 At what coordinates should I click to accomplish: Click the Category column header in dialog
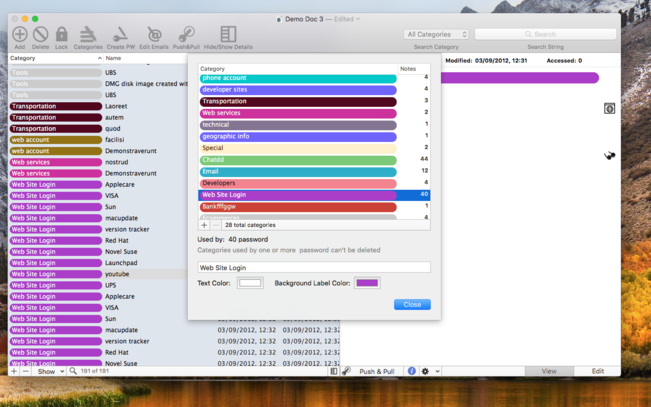298,69
